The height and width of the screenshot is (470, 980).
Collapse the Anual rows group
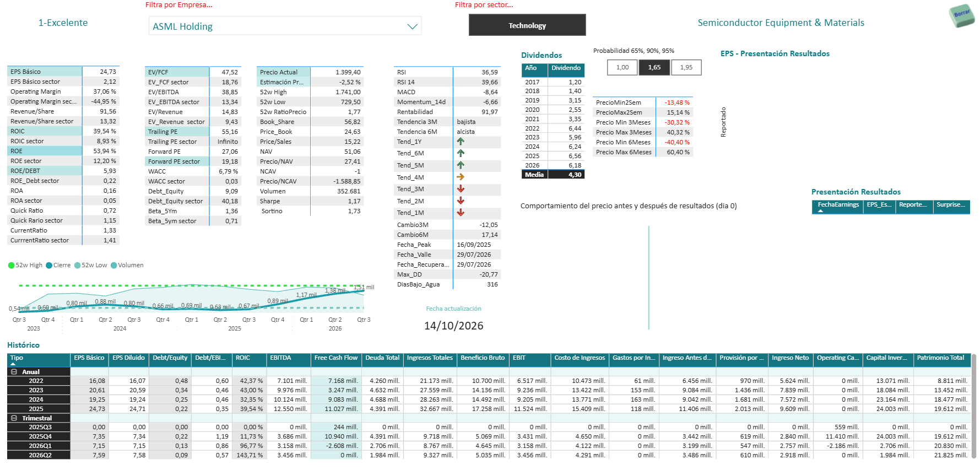[14, 372]
